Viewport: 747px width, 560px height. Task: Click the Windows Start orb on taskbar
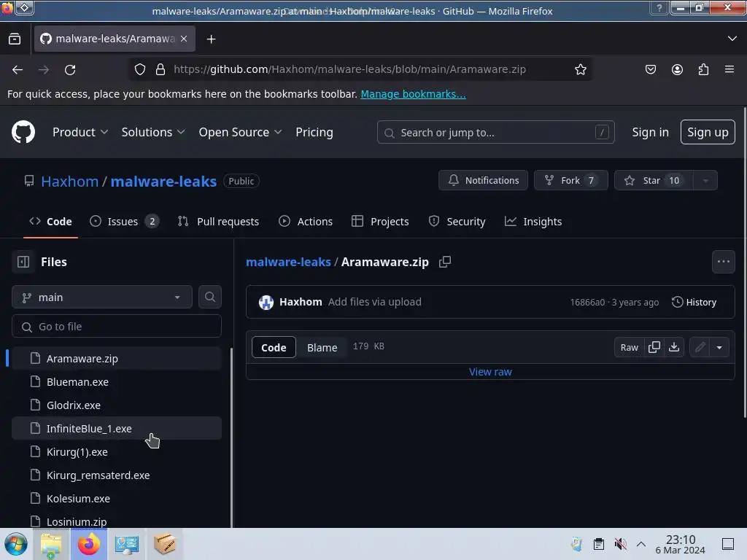pos(16,544)
